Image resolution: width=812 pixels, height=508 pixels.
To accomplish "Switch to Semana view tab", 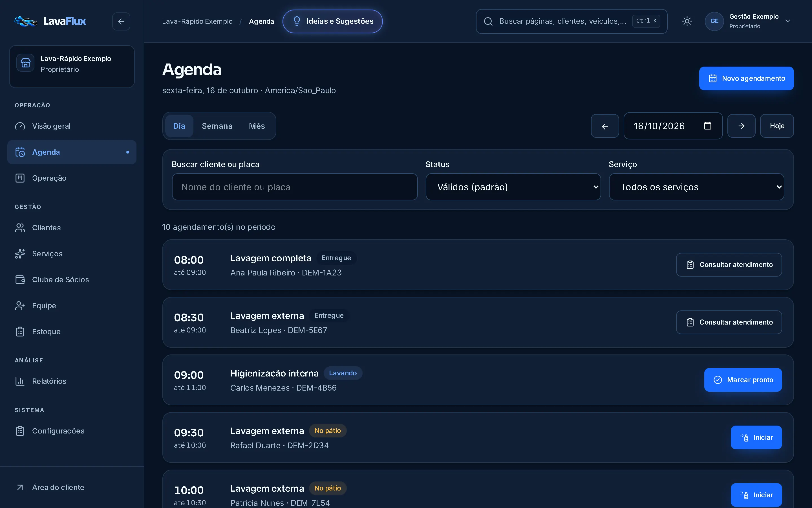I will click(217, 126).
